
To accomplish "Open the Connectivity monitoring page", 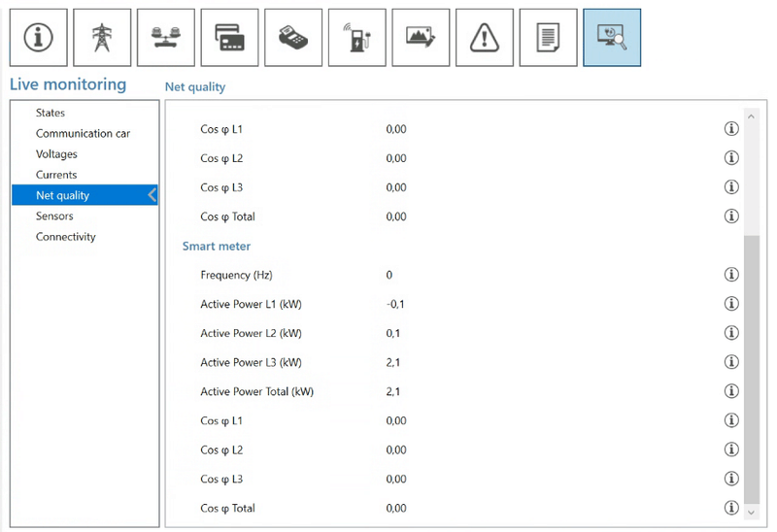I will point(84,237).
